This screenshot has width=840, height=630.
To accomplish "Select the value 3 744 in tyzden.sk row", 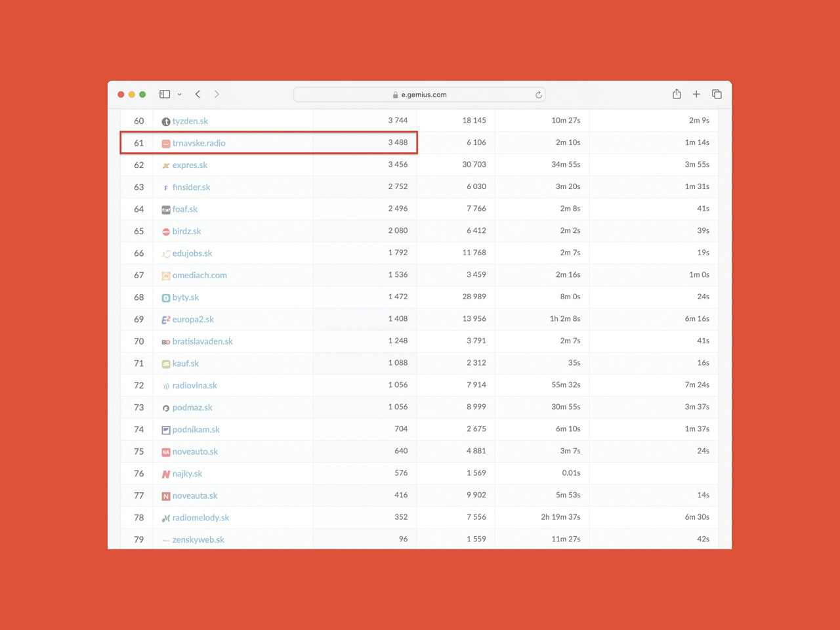I will (398, 120).
